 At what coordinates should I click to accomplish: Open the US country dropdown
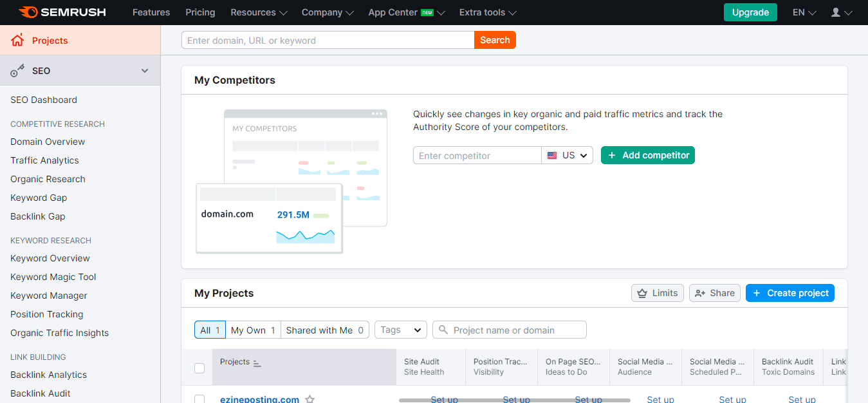click(x=568, y=155)
